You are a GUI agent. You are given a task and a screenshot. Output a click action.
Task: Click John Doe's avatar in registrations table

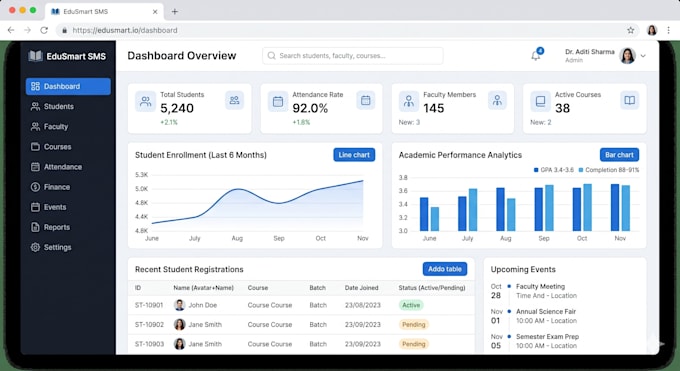point(180,305)
